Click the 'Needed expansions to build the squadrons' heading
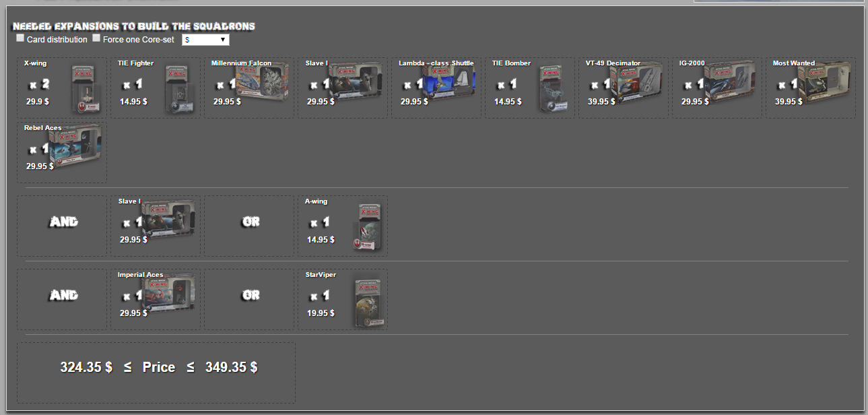 click(x=134, y=26)
